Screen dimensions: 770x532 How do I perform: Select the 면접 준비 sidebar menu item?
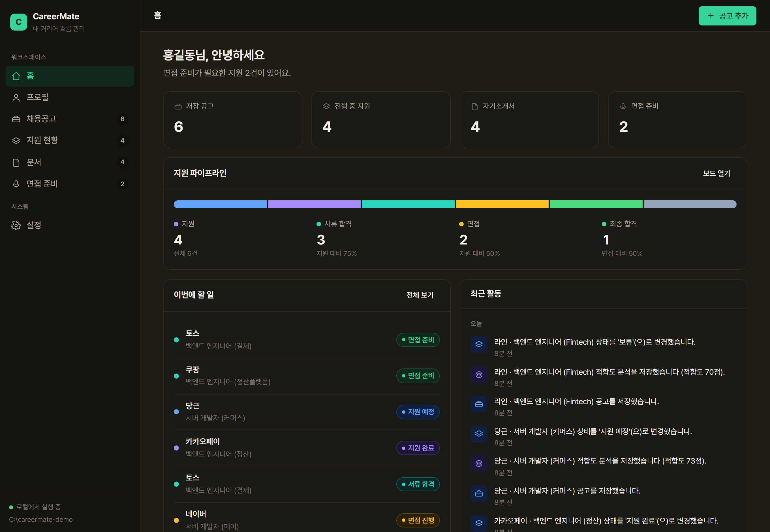[x=70, y=184]
